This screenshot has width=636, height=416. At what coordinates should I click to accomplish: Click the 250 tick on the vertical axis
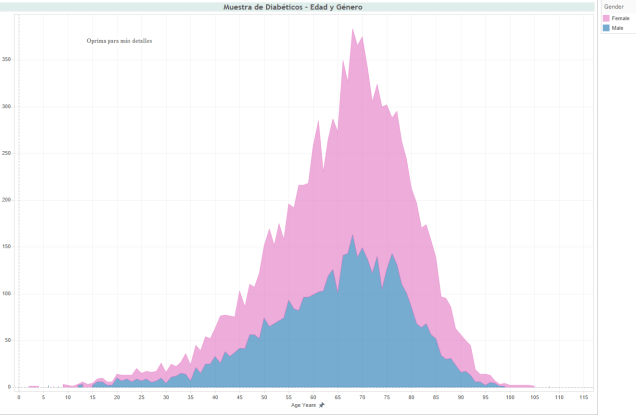pyautogui.click(x=7, y=153)
